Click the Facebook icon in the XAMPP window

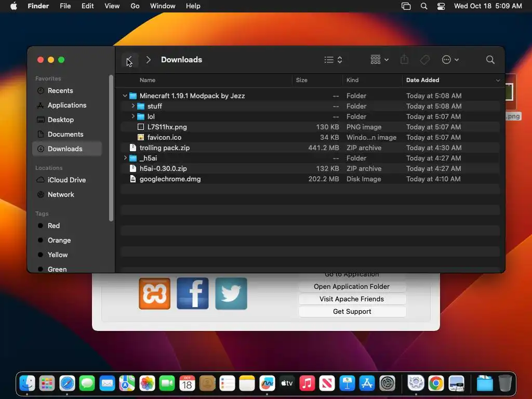click(x=192, y=294)
